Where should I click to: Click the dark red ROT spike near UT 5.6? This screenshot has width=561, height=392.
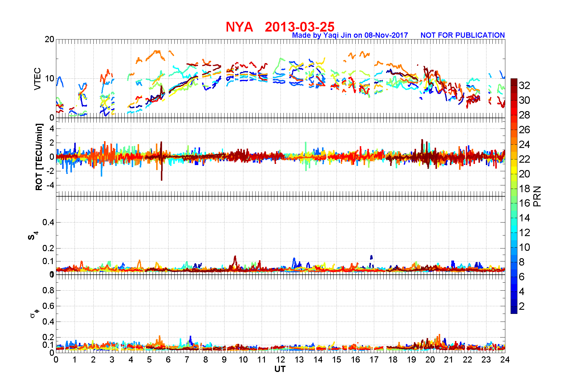[x=161, y=162]
